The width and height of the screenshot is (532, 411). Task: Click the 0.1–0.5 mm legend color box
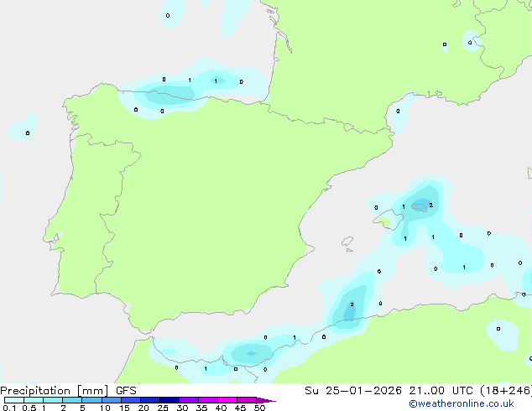click(x=14, y=400)
